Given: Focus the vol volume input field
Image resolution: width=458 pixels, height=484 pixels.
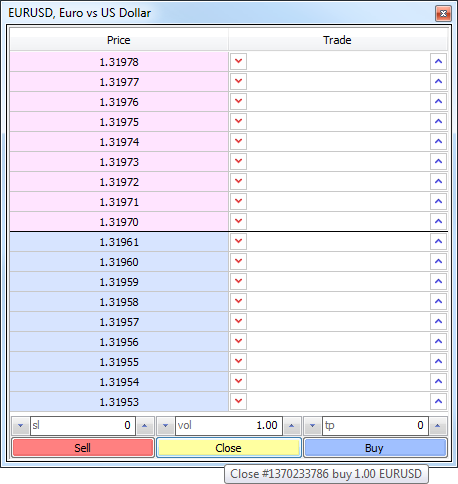Looking at the screenshot, I should [229, 426].
